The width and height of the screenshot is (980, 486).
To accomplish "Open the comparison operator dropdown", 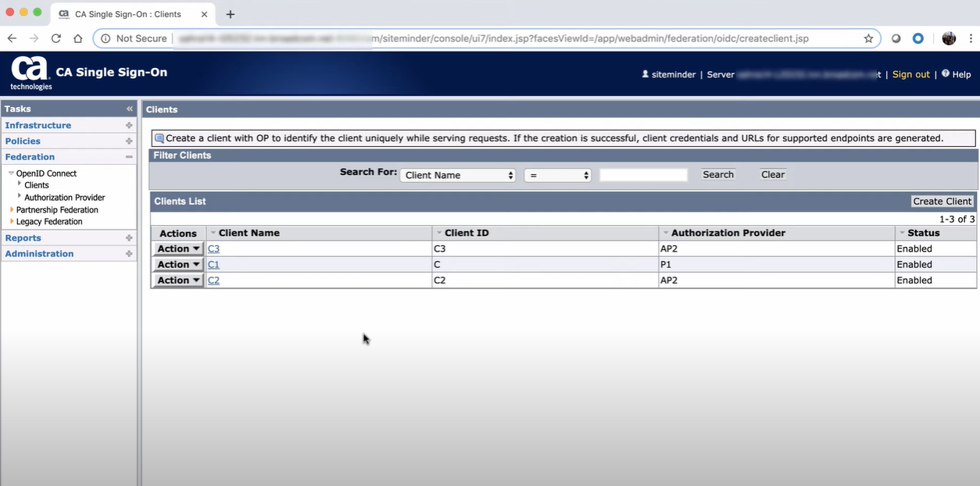I will (557, 174).
